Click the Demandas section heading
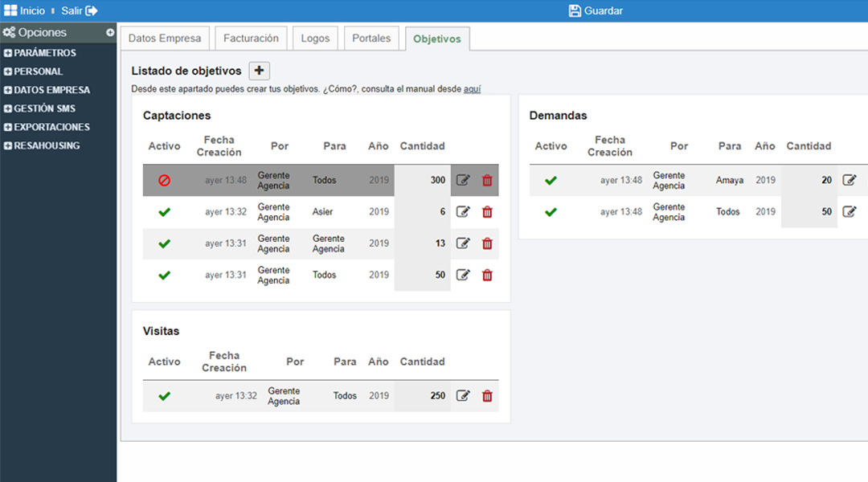868x482 pixels. [x=558, y=116]
